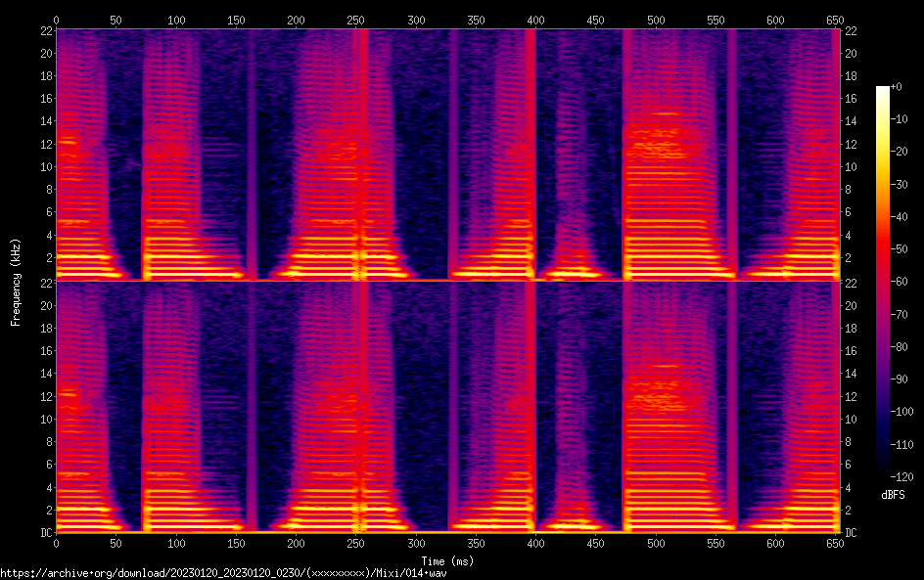
Task: Click the 22 kHz label at top-right corner
Action: click(x=852, y=30)
